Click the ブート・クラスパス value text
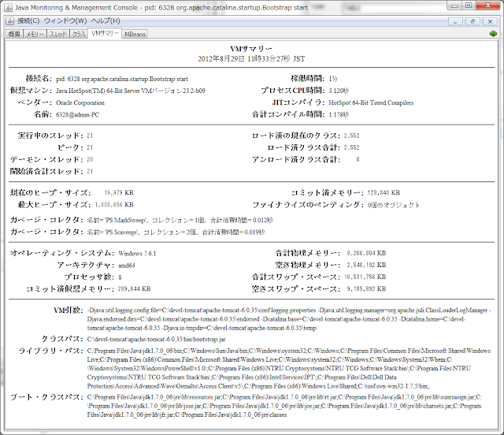 tap(284, 406)
